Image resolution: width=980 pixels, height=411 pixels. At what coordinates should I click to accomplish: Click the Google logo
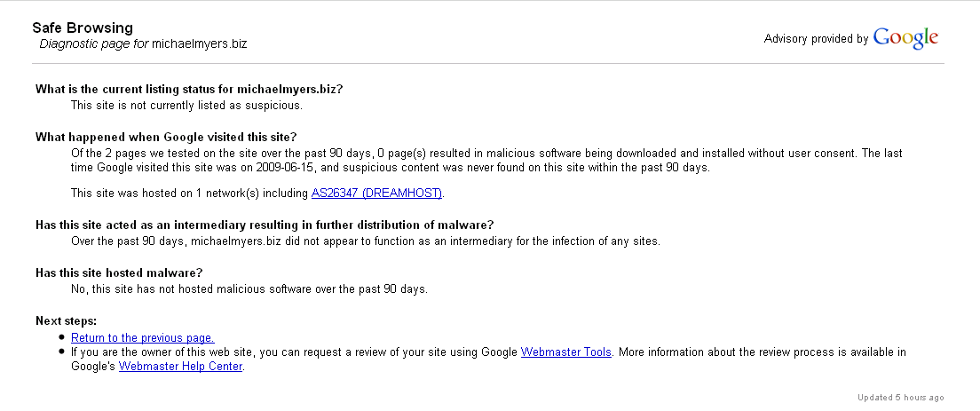tap(905, 38)
